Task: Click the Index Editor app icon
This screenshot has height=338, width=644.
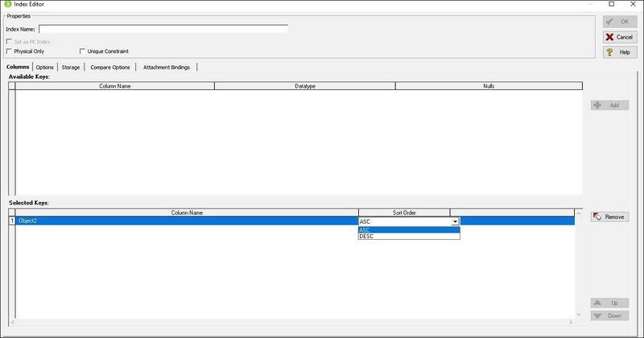Action: coord(7,4)
